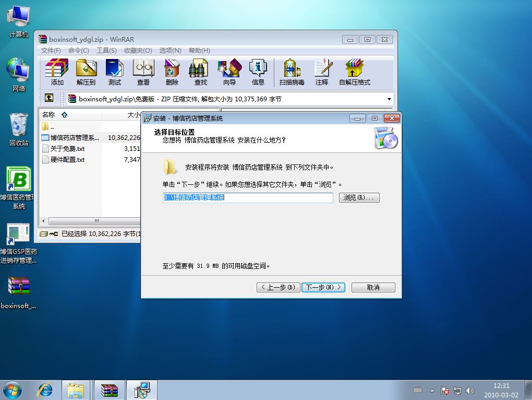The height and width of the screenshot is (400, 532).
Task: Click the install path input field
Action: coord(248,198)
